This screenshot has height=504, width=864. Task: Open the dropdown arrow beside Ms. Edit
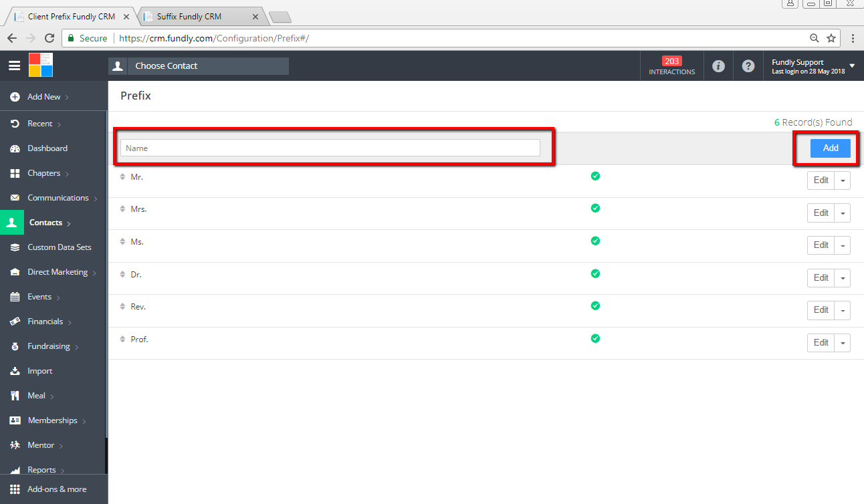[843, 245]
